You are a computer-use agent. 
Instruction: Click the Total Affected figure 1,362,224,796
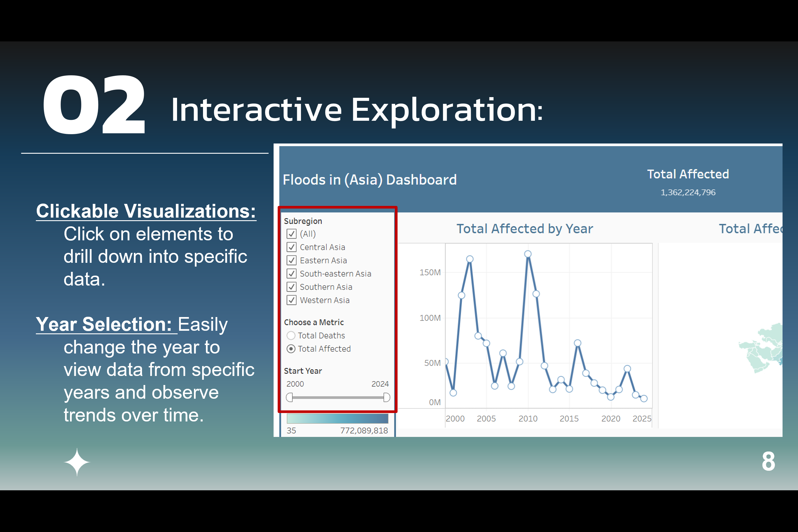[688, 192]
